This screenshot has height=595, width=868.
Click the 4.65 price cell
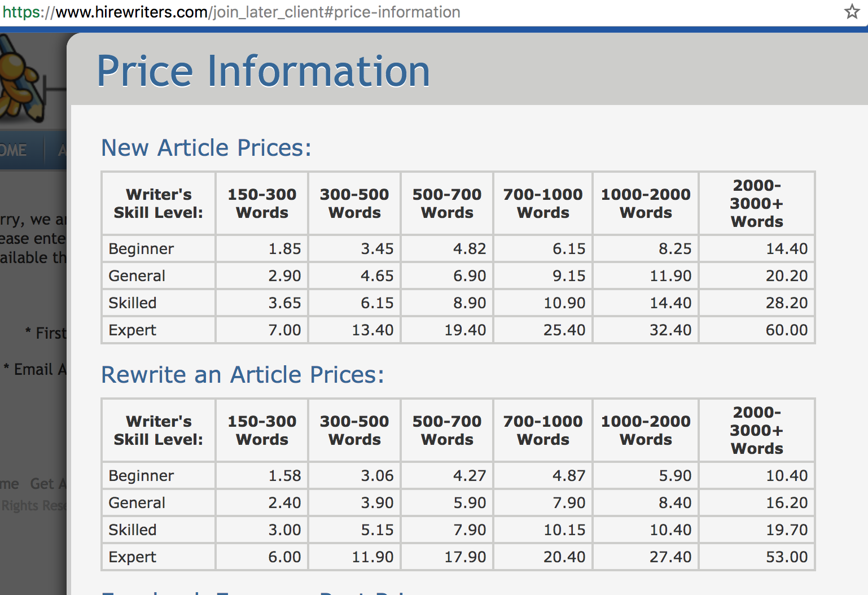click(354, 275)
